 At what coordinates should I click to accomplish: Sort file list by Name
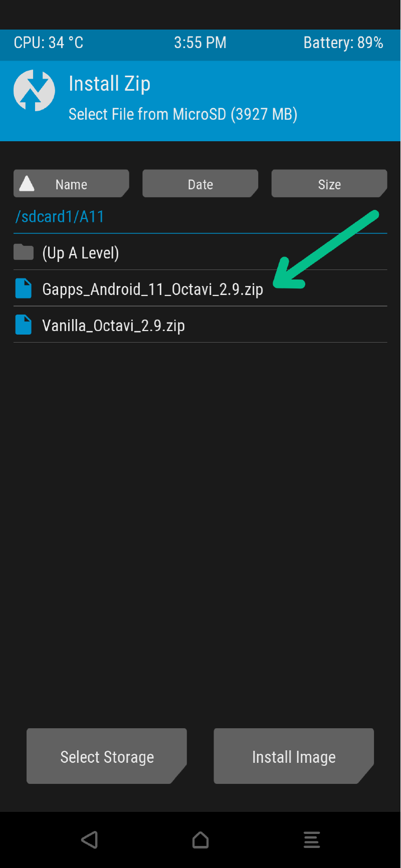pos(71,184)
